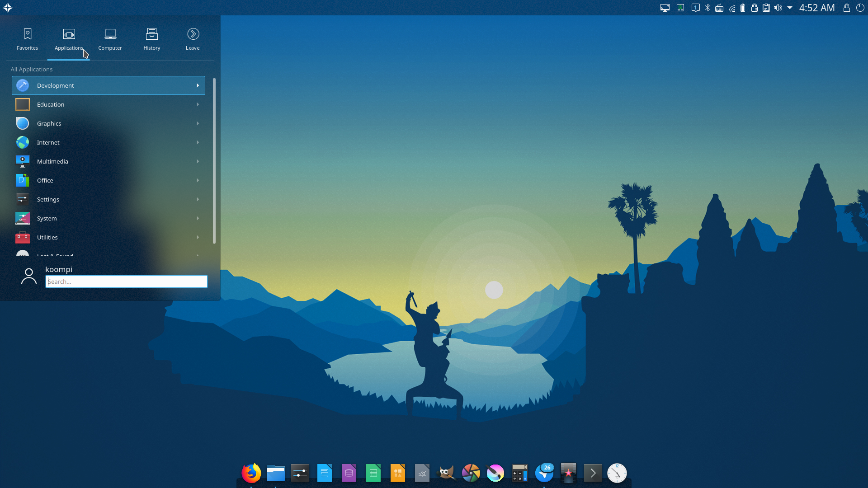Viewport: 868px width, 488px height.
Task: Open display configuration tray icon
Action: click(665, 8)
